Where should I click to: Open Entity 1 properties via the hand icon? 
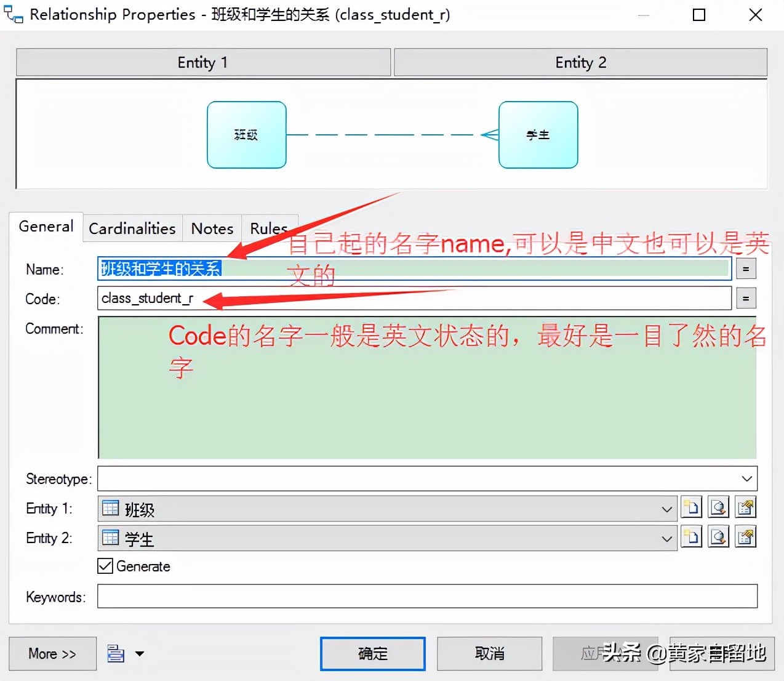(x=745, y=507)
